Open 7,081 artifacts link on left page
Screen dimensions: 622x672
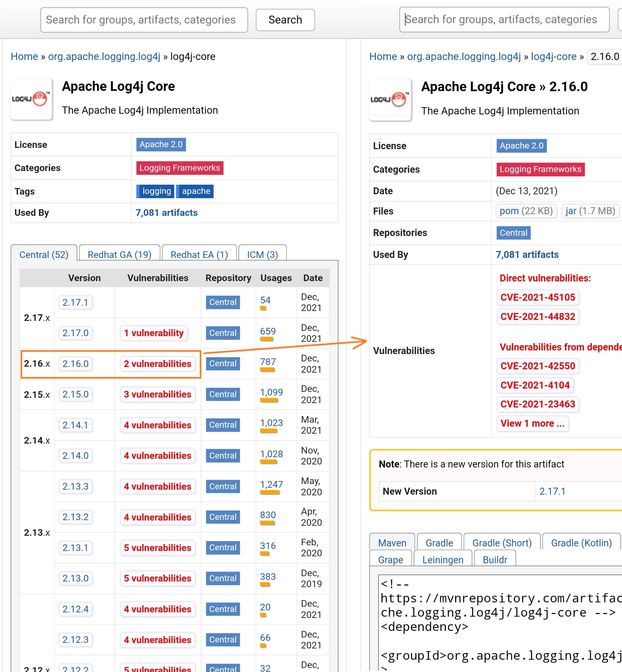click(x=166, y=213)
